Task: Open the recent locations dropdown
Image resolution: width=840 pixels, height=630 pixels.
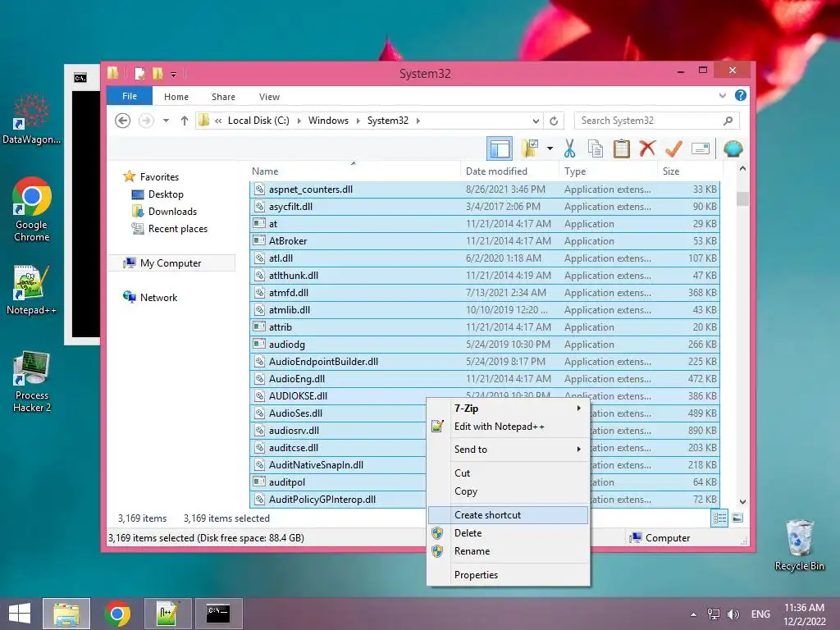Action: coord(166,121)
